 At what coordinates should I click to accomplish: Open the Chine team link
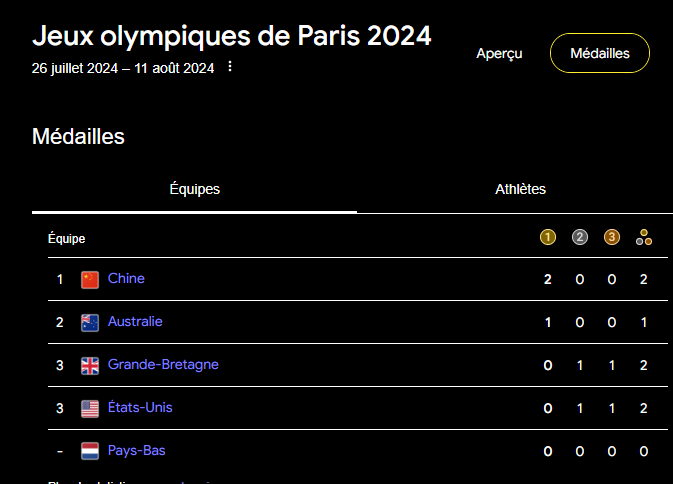(x=126, y=278)
